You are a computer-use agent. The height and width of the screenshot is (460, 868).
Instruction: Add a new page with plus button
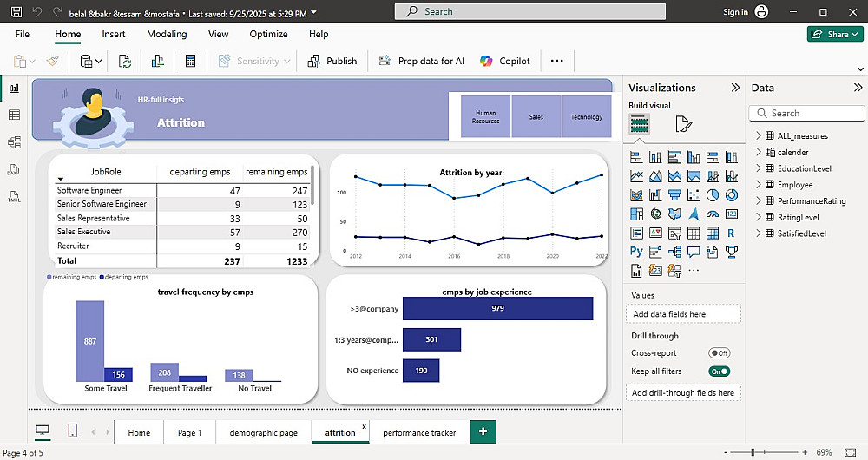pyautogui.click(x=483, y=431)
